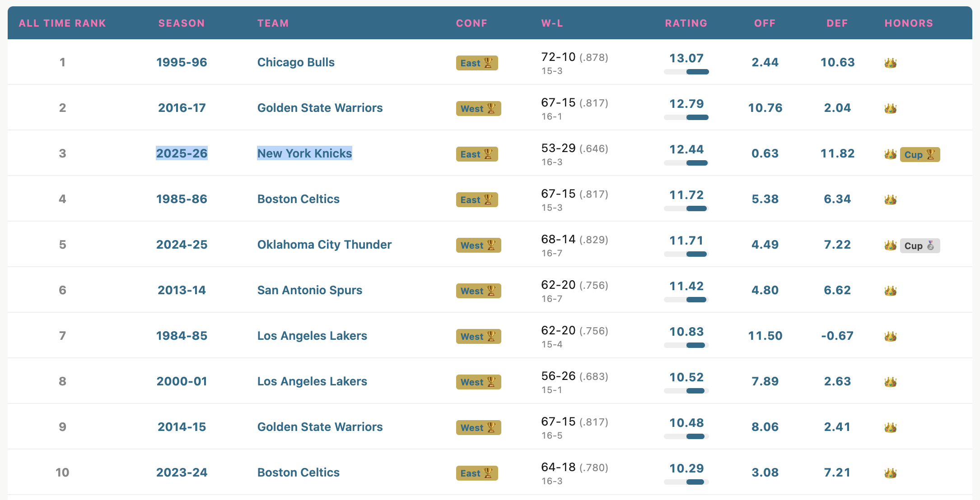Click East trophy badge for 2023-24 Celtics

476,473
